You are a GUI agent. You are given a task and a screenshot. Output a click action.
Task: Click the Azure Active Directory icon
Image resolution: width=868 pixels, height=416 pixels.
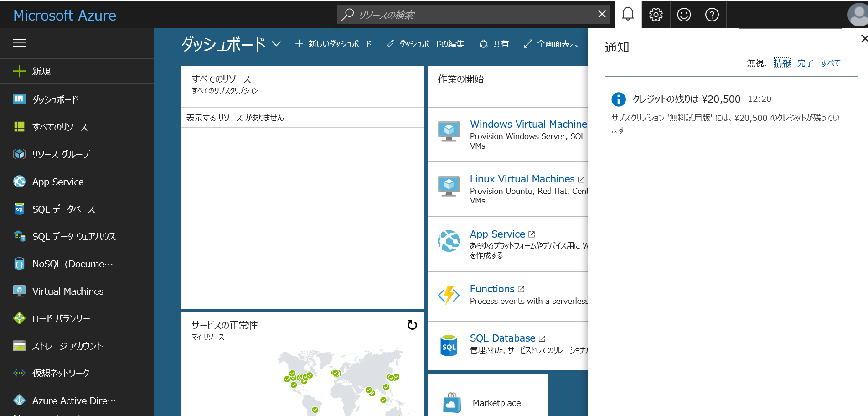point(19,400)
